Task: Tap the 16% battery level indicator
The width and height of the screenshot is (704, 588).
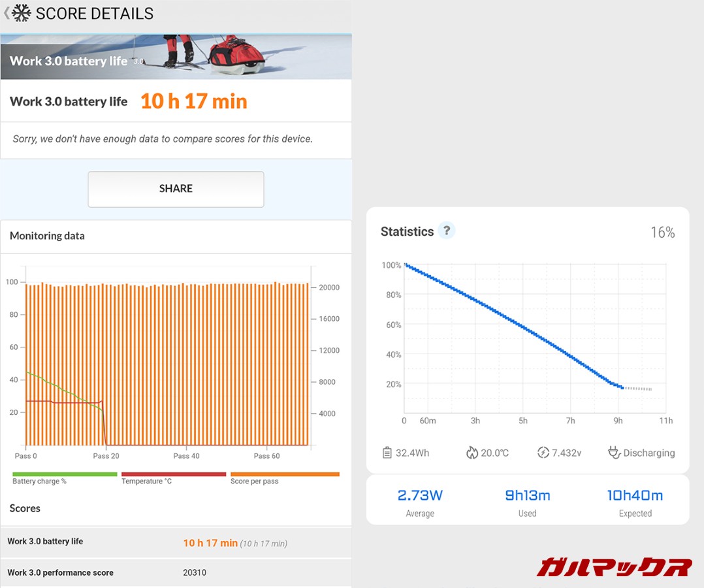Action: 662,233
